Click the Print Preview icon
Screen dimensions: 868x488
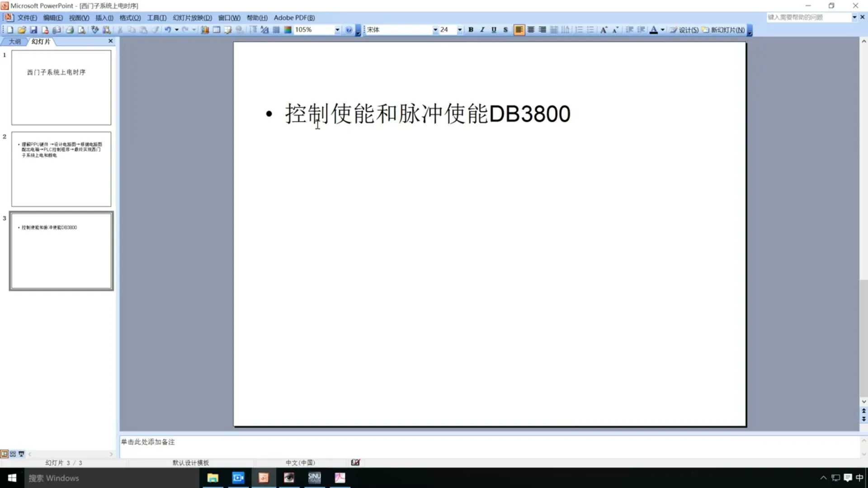tap(81, 29)
